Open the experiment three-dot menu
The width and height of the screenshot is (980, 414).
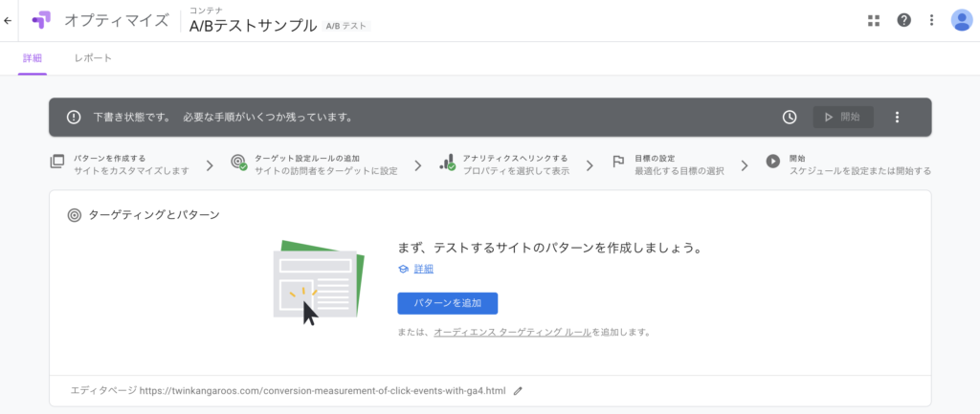point(898,117)
